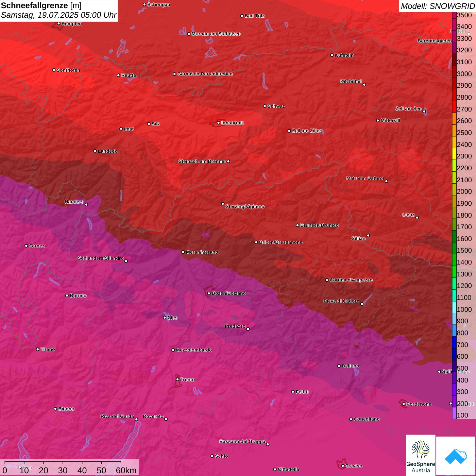Select the Cortina d'Ampezzo marker dot

(327, 280)
